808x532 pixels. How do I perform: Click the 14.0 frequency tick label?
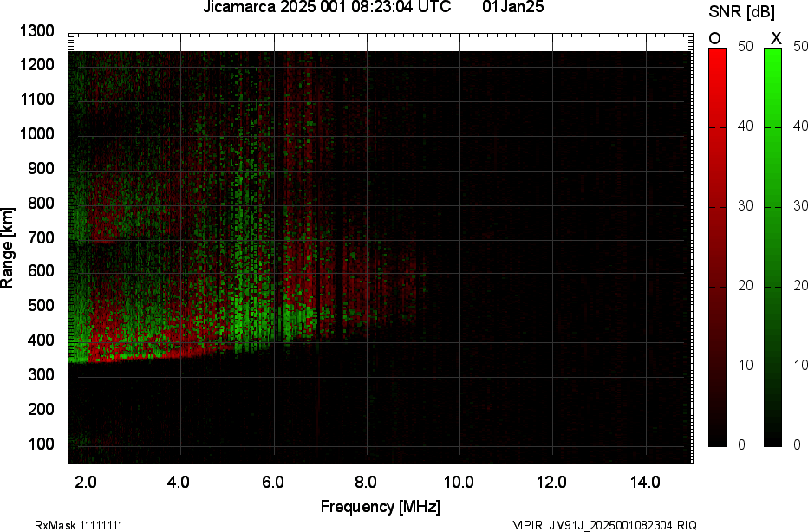pyautogui.click(x=645, y=482)
